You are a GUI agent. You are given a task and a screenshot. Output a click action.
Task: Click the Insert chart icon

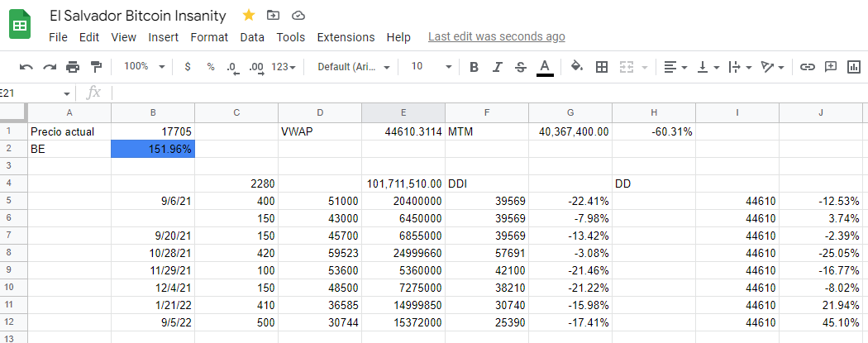[854, 67]
